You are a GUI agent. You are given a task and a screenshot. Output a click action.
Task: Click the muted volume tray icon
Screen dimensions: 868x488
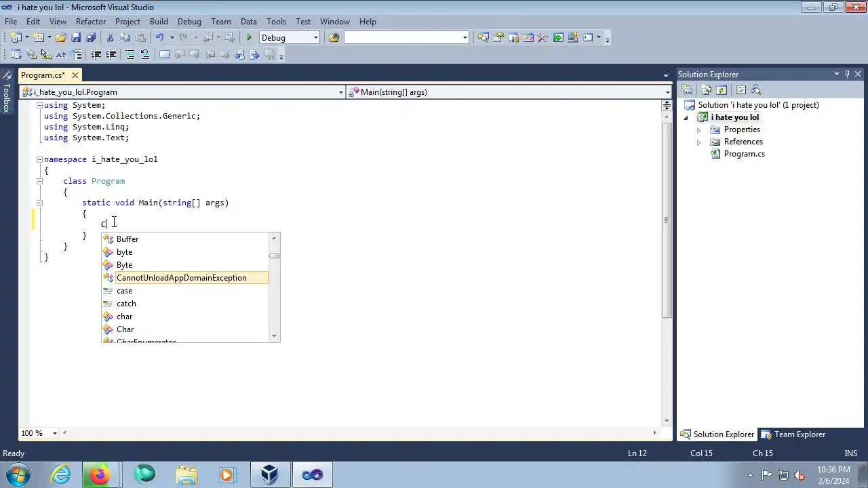pyautogui.click(x=799, y=475)
